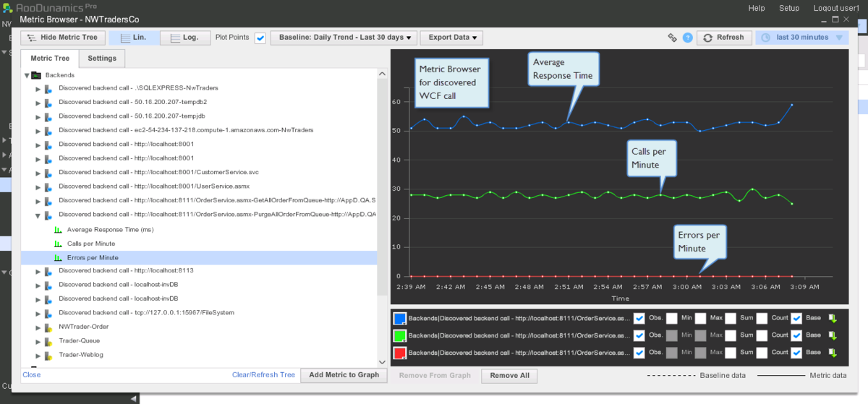Uncheck Base for the blue metric row
Image resolution: width=868 pixels, height=404 pixels.
pyautogui.click(x=796, y=318)
